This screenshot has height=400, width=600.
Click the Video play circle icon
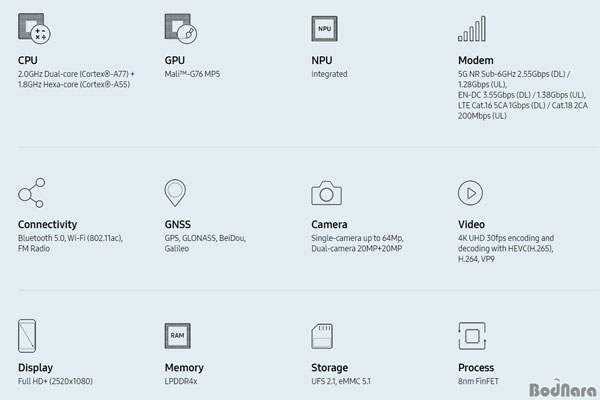(470, 193)
